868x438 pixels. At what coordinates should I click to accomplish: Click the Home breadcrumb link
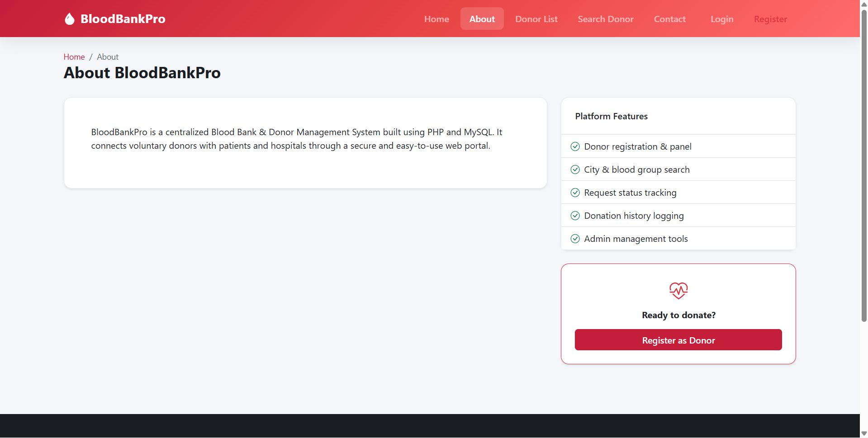coord(74,57)
